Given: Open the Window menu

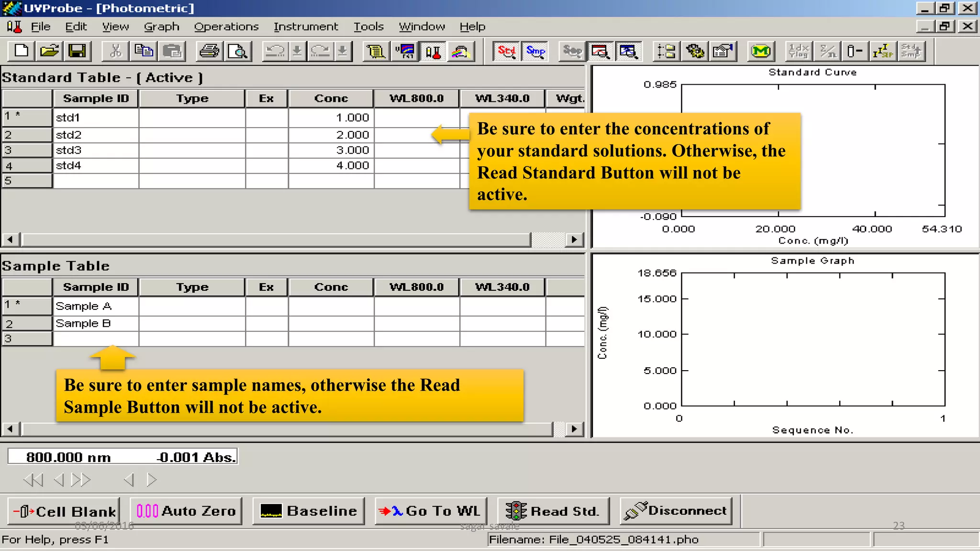Looking at the screenshot, I should tap(422, 27).
